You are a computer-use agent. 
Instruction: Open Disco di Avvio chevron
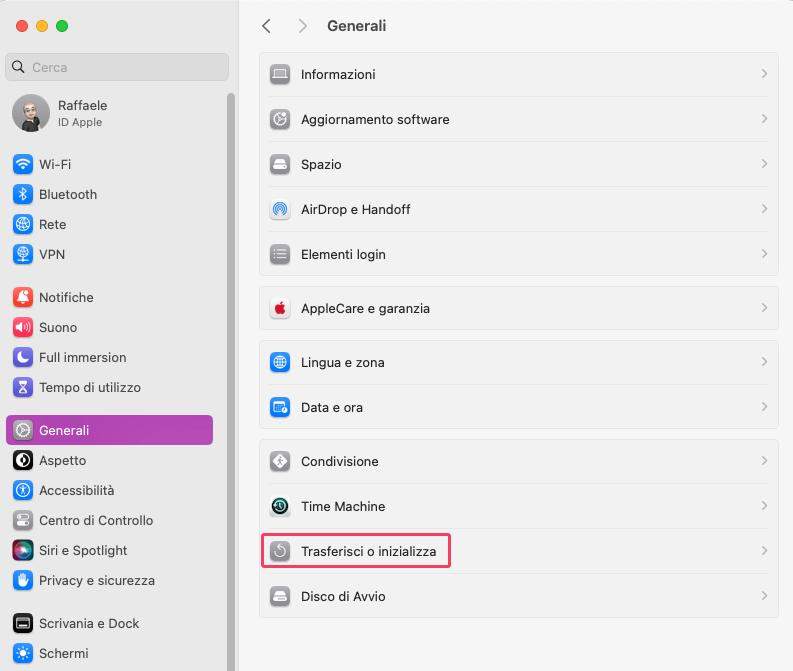(x=764, y=596)
